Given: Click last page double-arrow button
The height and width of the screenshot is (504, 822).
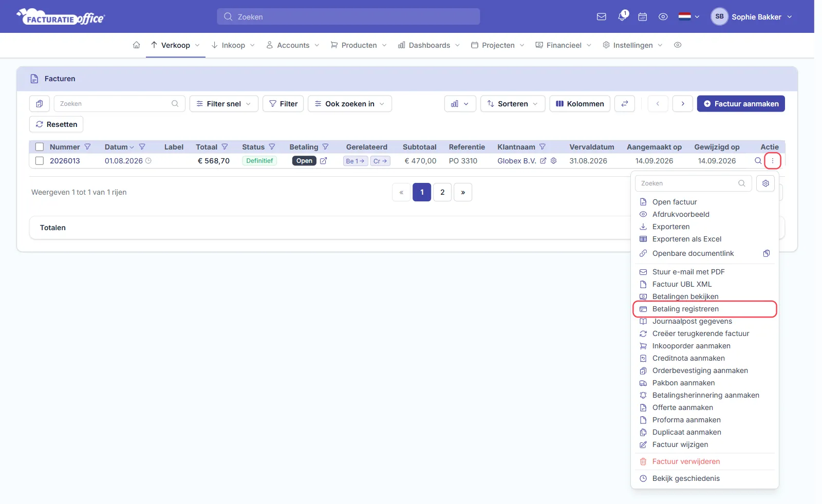Looking at the screenshot, I should coord(463,192).
